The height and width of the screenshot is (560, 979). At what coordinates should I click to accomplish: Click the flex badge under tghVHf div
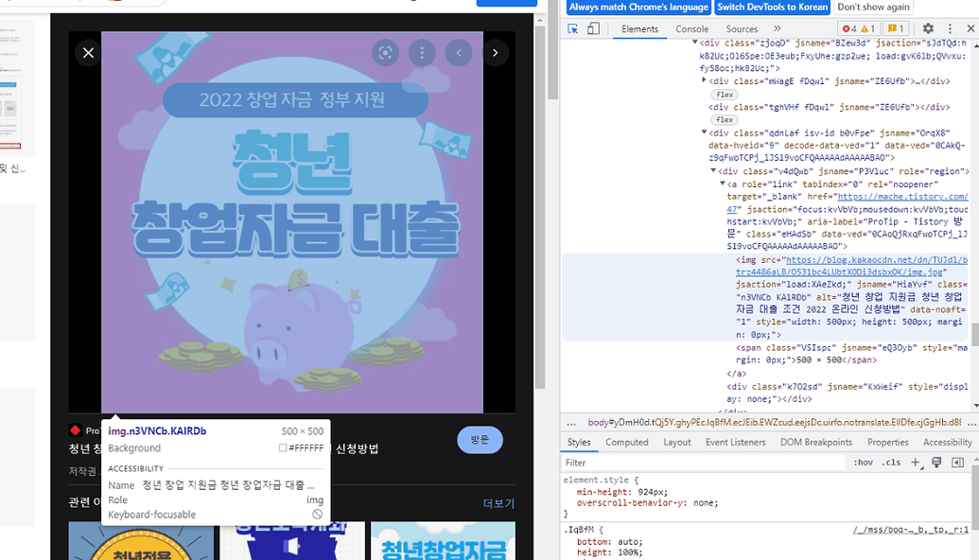point(725,120)
